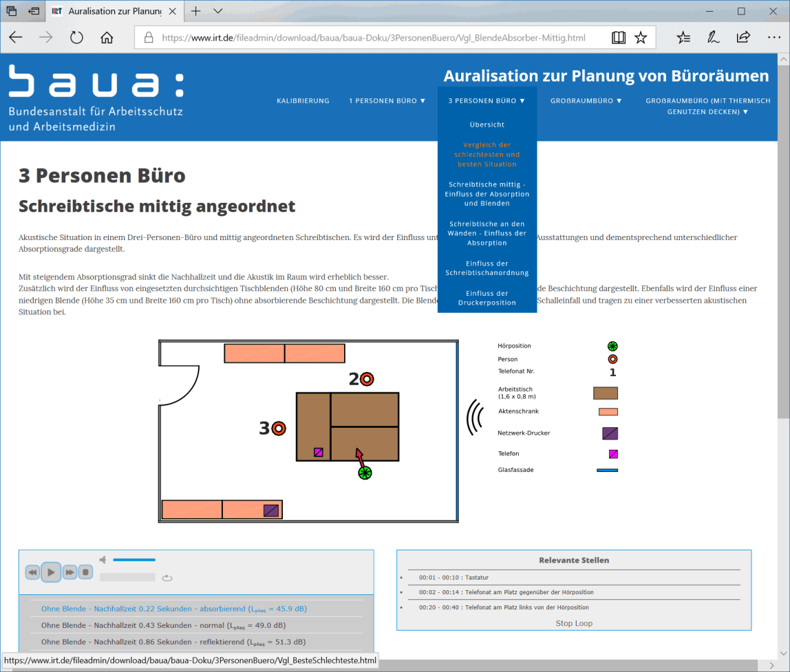This screenshot has width=790, height=672.
Task: Click the scroll-right arrow at the bottom
Action: point(771,665)
